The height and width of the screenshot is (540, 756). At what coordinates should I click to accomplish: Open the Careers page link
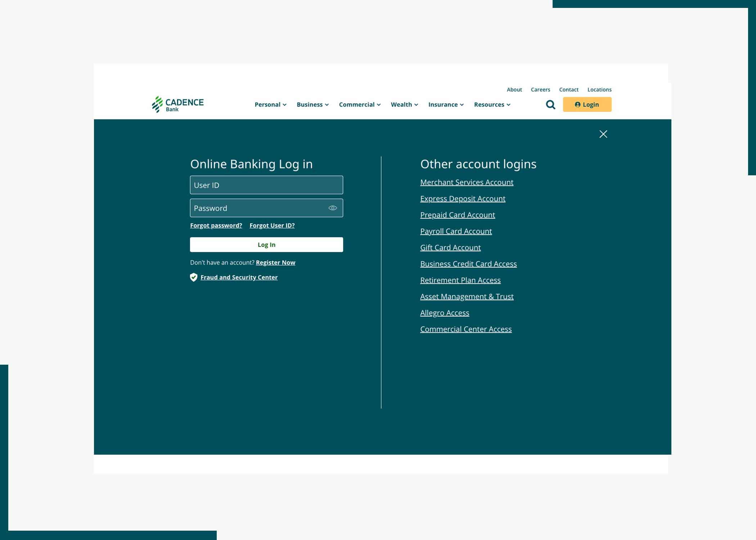[540, 90]
